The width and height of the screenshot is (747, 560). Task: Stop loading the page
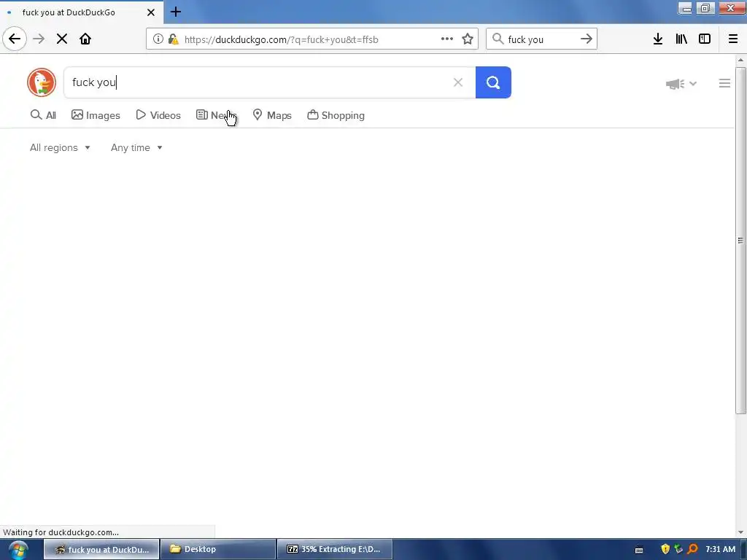click(x=62, y=39)
